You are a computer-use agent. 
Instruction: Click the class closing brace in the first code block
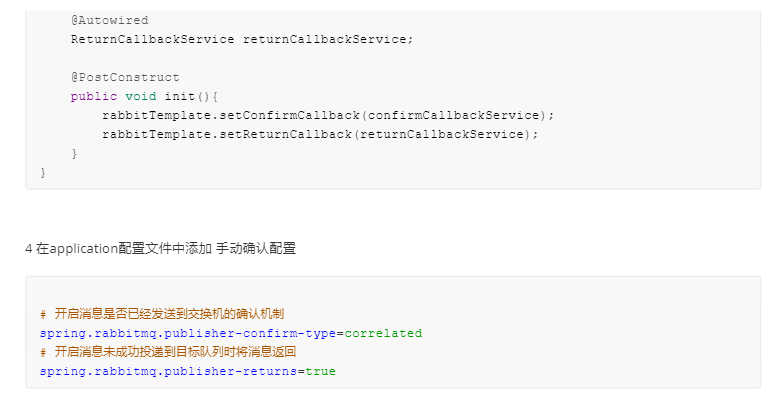(43, 172)
